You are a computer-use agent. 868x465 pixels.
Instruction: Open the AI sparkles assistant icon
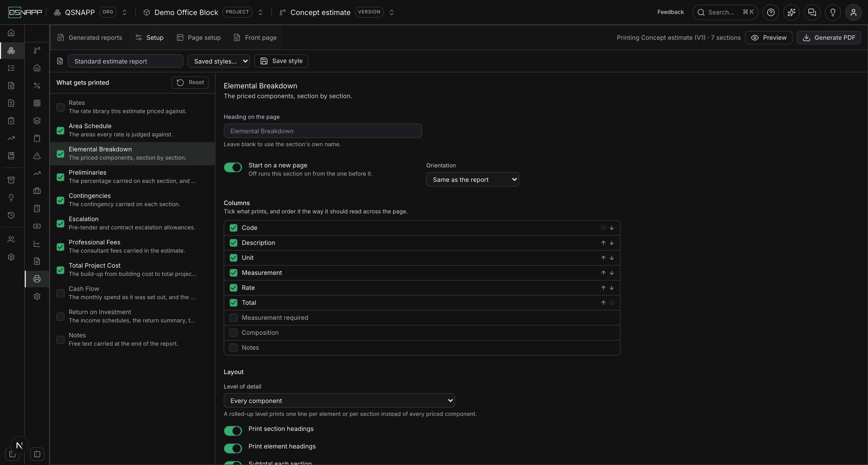pos(791,12)
